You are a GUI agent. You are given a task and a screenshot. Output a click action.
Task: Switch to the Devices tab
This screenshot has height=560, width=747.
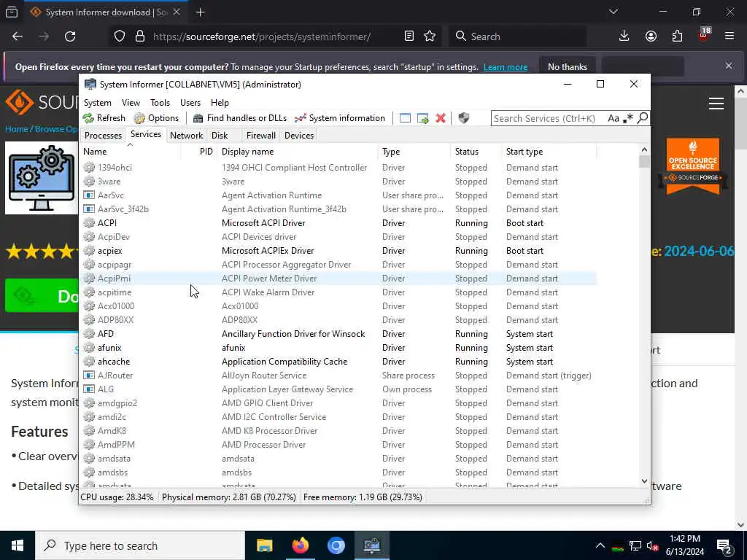(x=298, y=135)
